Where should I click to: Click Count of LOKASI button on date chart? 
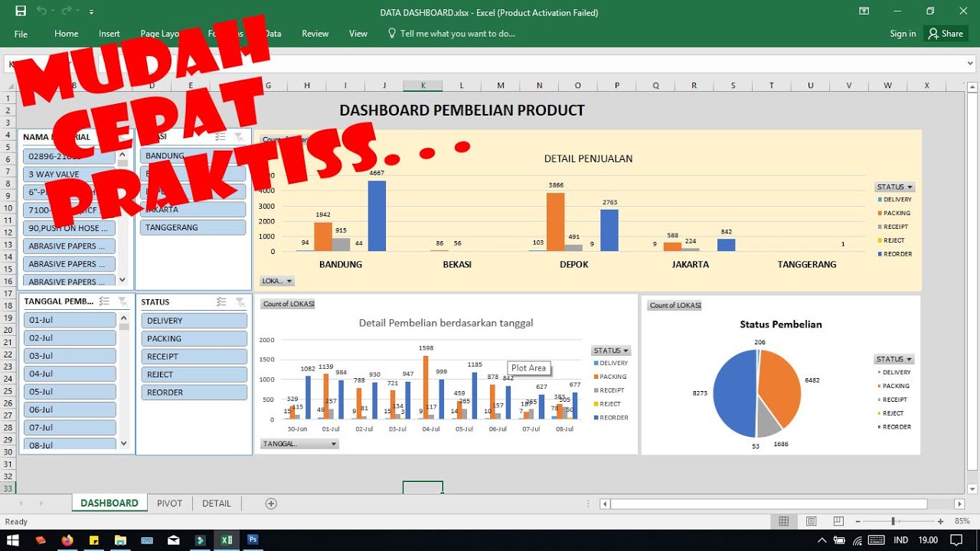pos(288,304)
